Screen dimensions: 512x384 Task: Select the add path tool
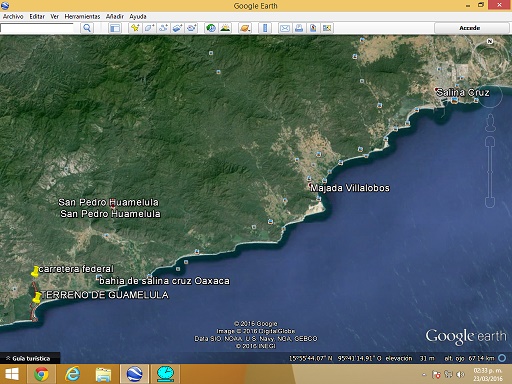[x=163, y=28]
